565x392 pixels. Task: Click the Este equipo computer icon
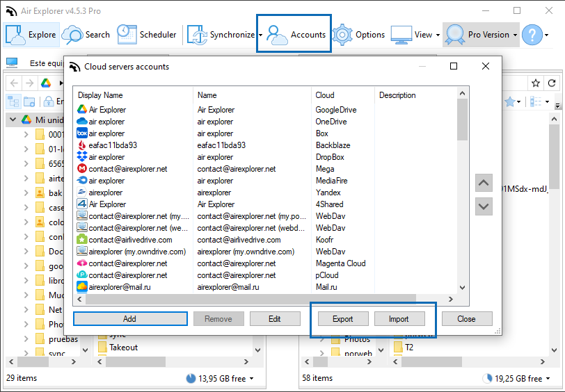pos(12,63)
